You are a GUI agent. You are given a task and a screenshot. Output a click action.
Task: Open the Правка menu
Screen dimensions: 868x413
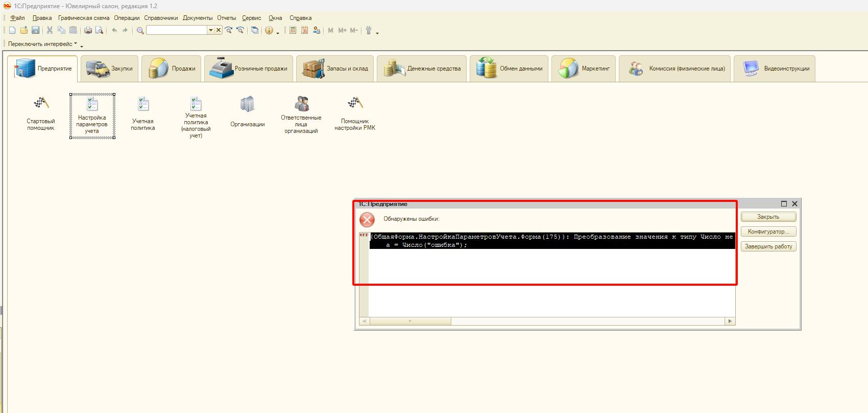tap(42, 18)
